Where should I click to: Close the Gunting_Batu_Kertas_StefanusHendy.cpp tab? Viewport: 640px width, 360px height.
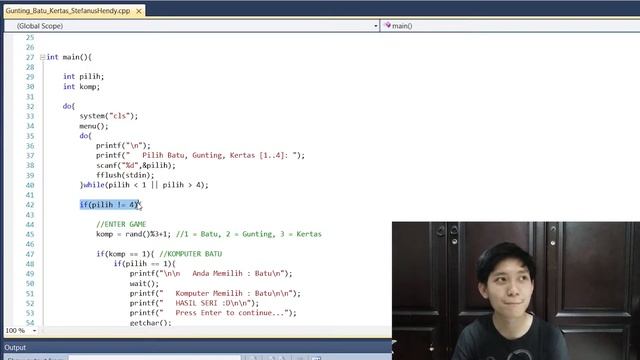[x=139, y=11]
